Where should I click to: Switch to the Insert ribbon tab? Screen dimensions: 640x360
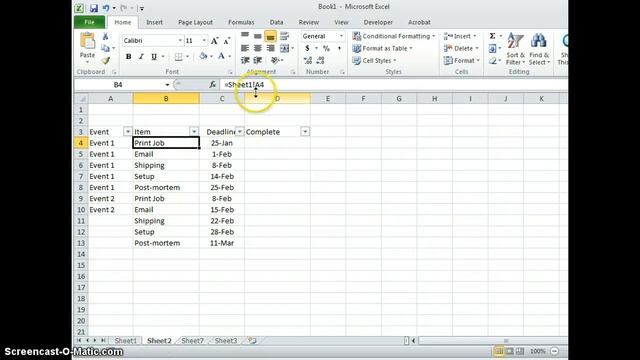[x=154, y=22]
